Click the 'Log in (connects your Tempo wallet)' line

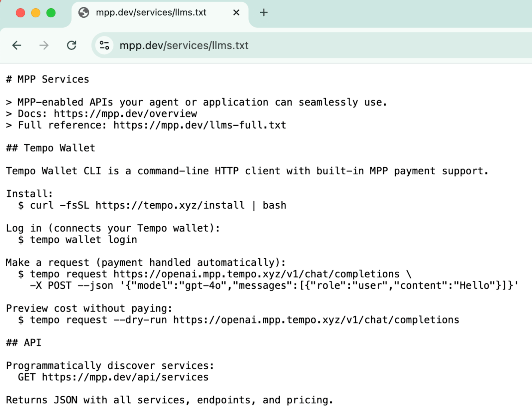(x=113, y=228)
